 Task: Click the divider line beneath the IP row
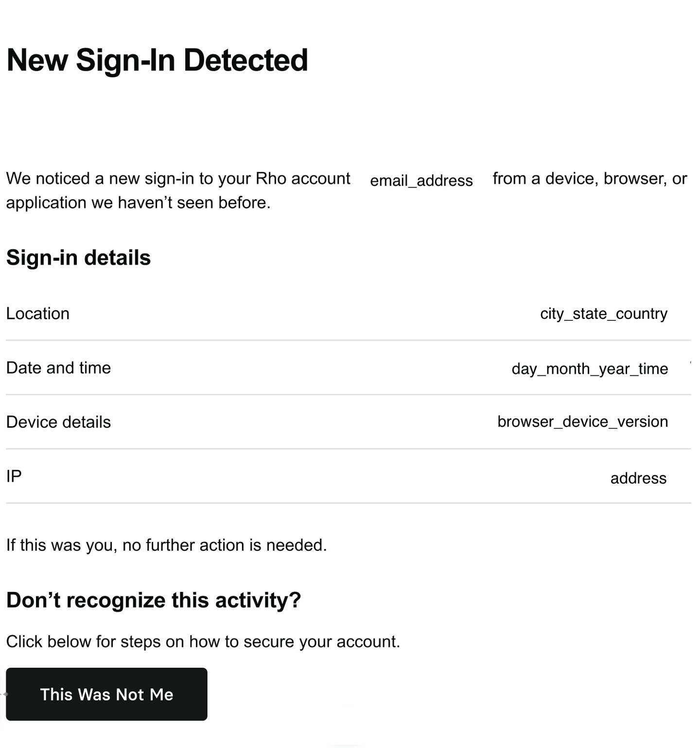point(348,503)
